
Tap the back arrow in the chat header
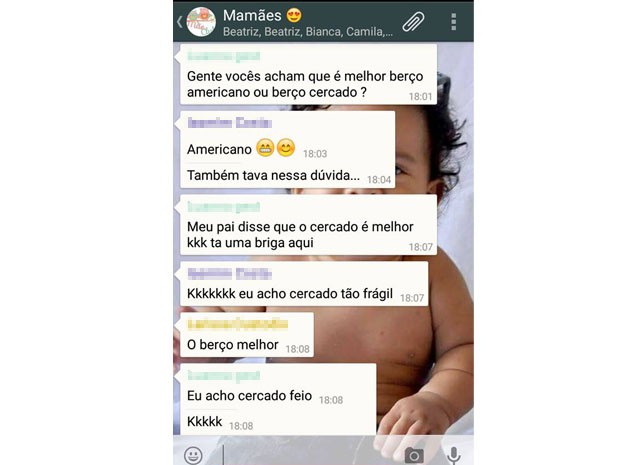pyautogui.click(x=180, y=22)
